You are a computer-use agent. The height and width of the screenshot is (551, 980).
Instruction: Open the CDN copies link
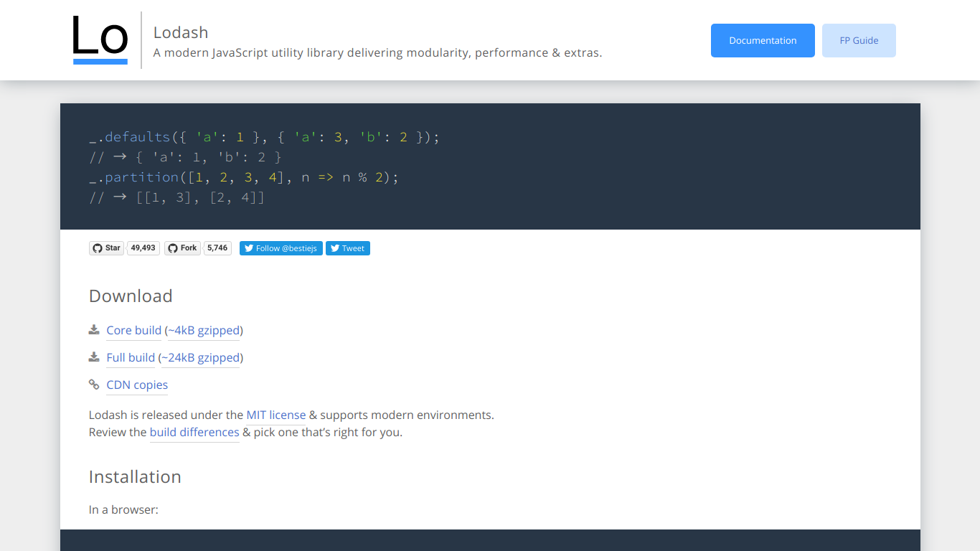(x=137, y=385)
